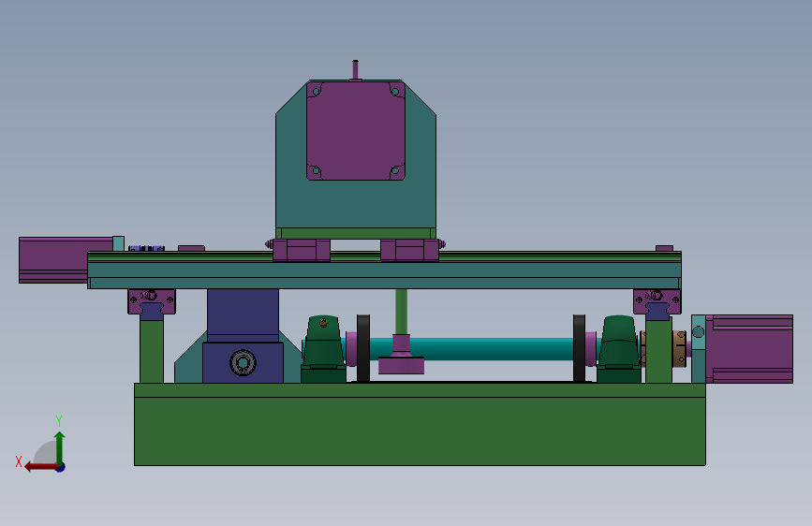Viewport: 812px width, 526px height.
Task: Select the left dark green bearing block
Action: (x=324, y=349)
